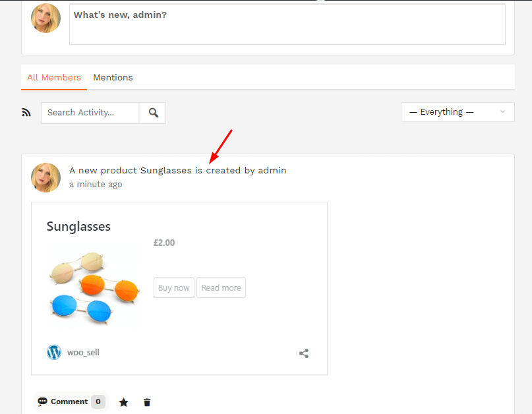532x414 pixels.
Task: Focus the Search Activity input field
Action: tap(90, 113)
